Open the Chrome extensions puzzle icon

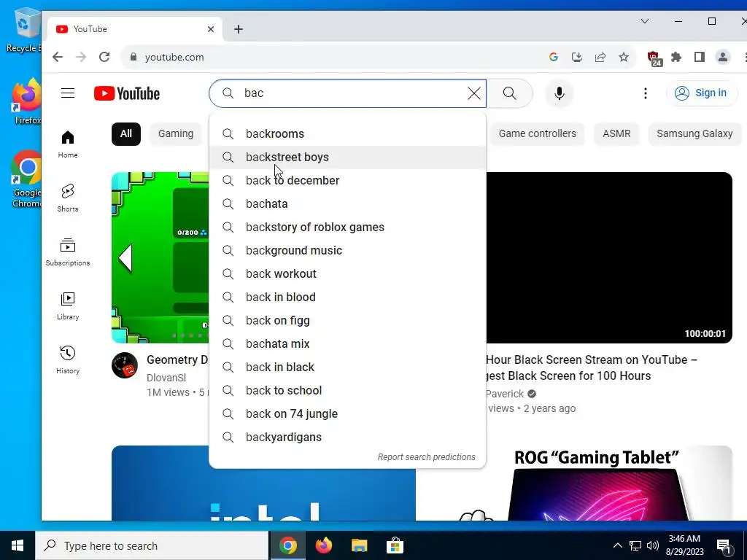coord(676,57)
